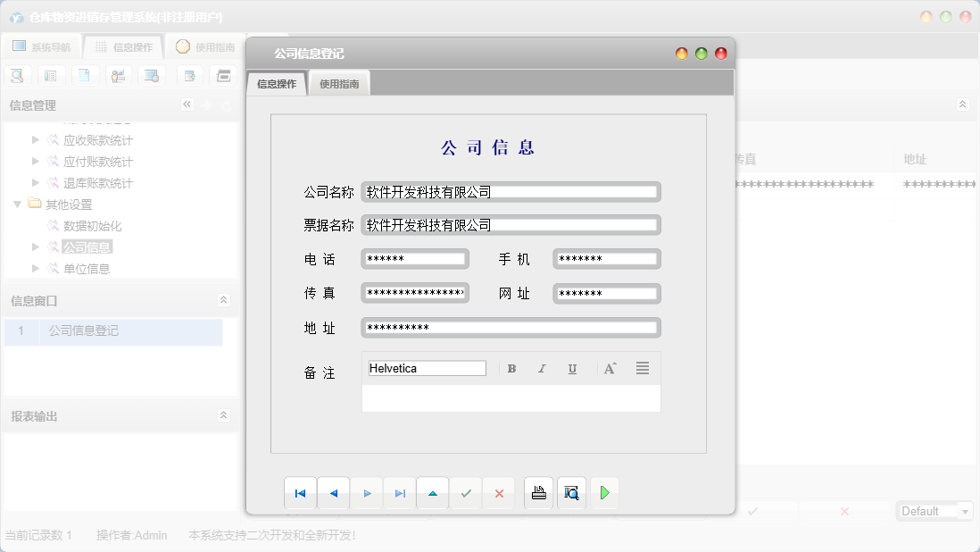This screenshot has height=552, width=980.
Task: Click the cyan up-arrow navigation button
Action: [433, 493]
